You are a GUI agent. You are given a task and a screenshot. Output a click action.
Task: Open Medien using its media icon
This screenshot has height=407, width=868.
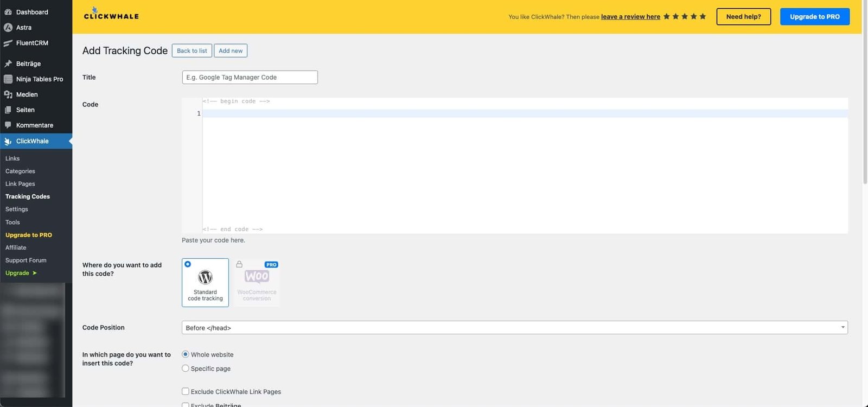click(8, 94)
